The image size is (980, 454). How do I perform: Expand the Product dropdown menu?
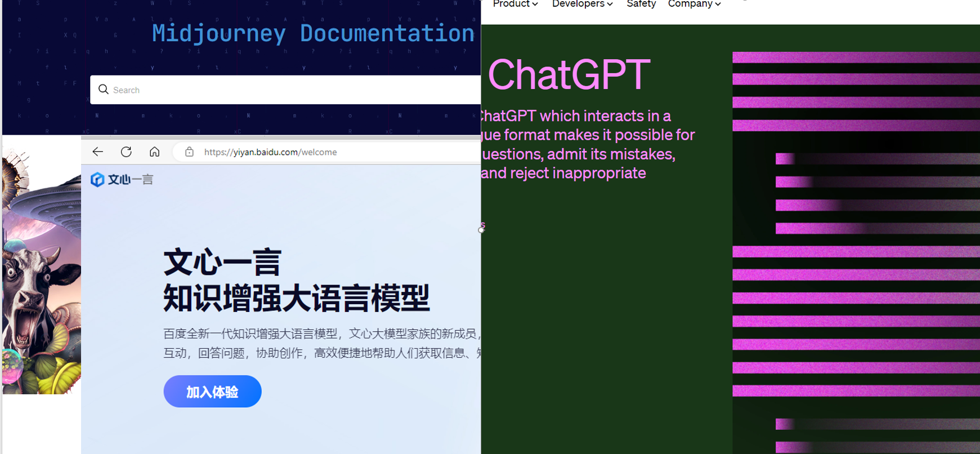515,4
